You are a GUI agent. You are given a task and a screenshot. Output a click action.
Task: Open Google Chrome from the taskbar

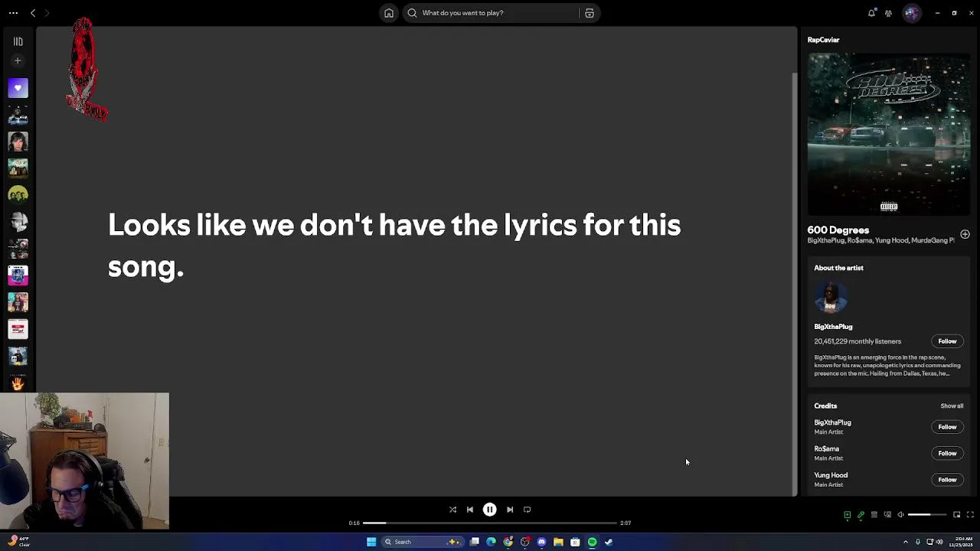tap(508, 542)
